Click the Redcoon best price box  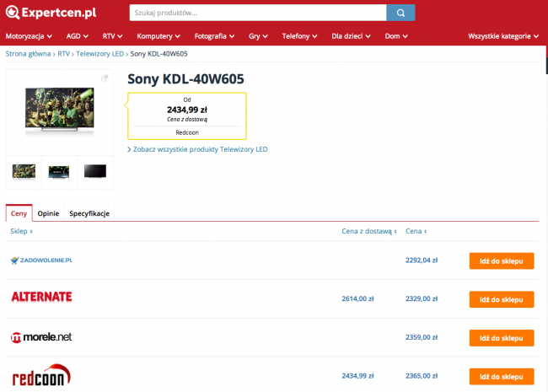coord(187,116)
